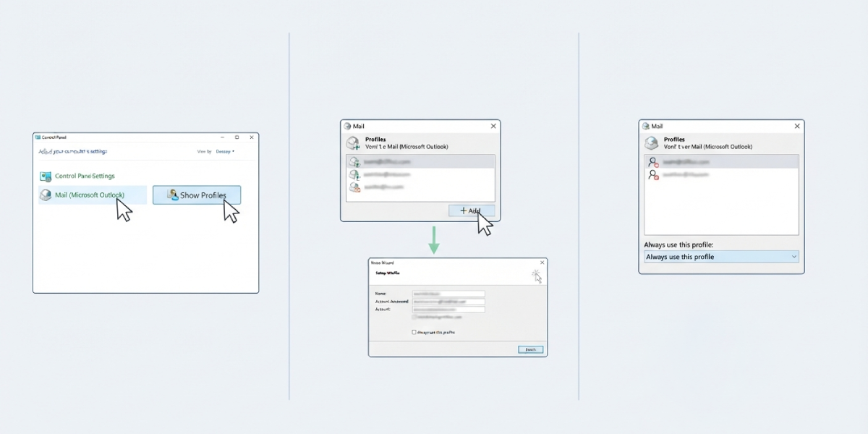Click first user icon in the two-profile Mail list
868x434 pixels.
(653, 162)
